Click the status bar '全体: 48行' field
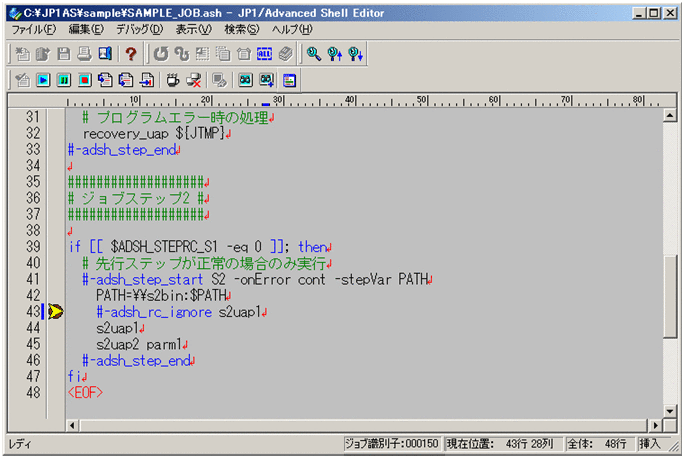 (x=599, y=444)
